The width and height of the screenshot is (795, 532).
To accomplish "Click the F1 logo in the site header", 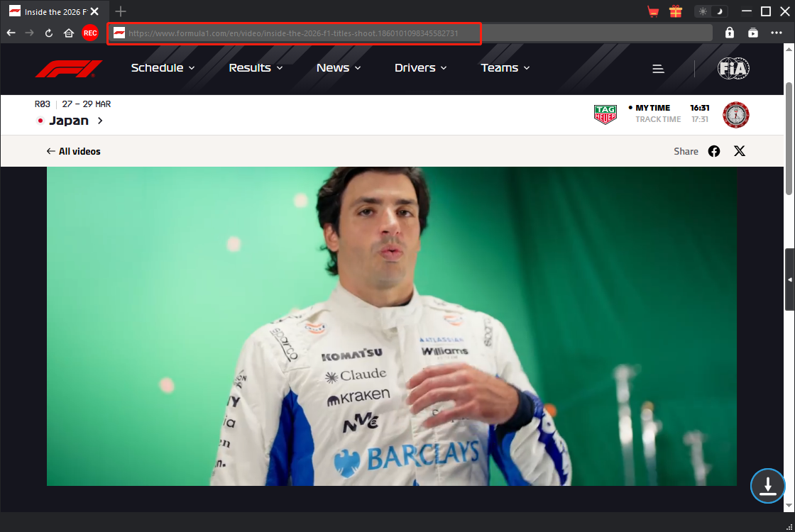I will [x=69, y=68].
